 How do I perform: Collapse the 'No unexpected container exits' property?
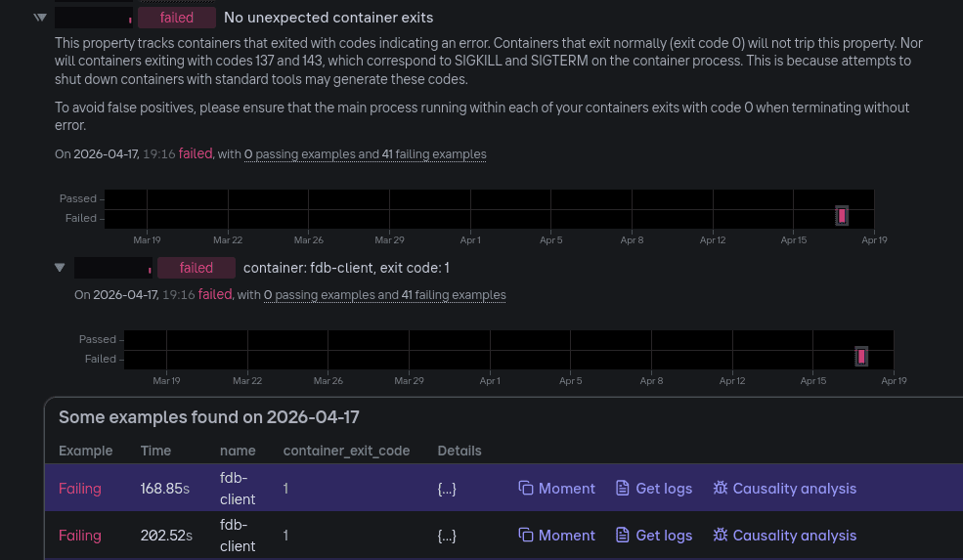pyautogui.click(x=40, y=18)
